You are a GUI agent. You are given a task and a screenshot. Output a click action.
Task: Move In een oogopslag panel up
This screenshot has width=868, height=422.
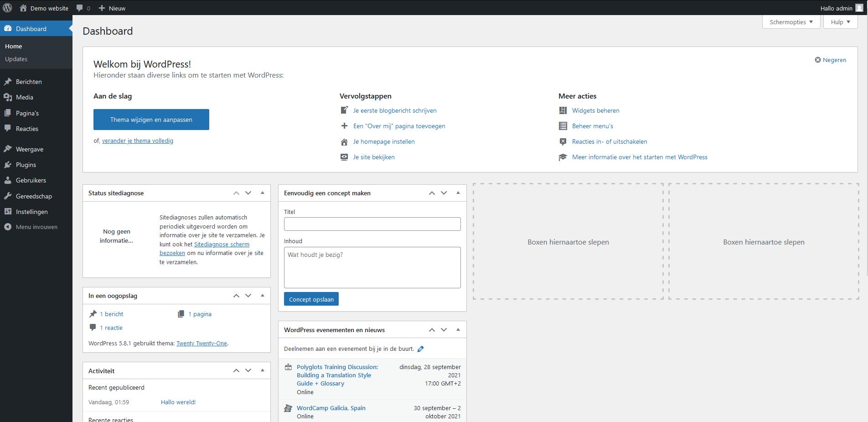(236, 296)
